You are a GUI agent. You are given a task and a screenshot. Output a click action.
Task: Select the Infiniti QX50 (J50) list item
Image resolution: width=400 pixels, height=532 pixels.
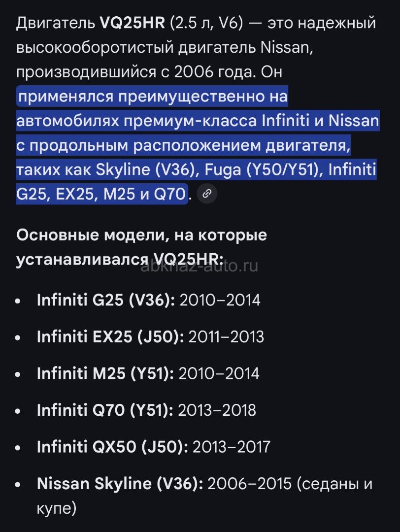pyautogui.click(x=112, y=446)
